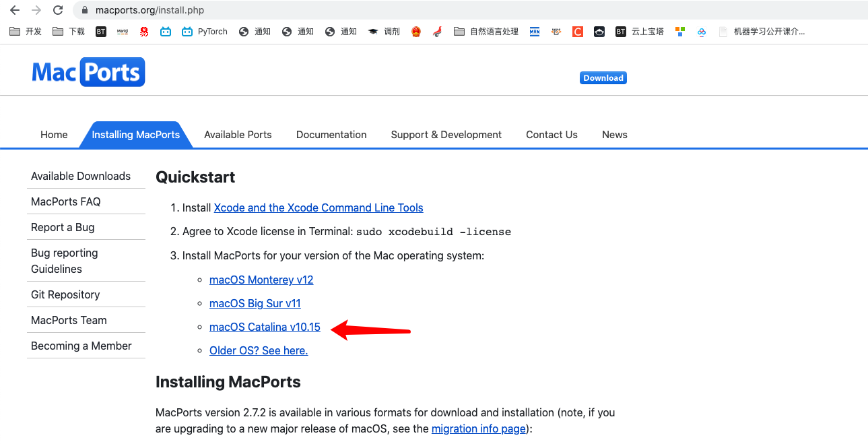This screenshot has height=446, width=868.
Task: Open the MVN repository bookmark icon
Action: point(535,32)
